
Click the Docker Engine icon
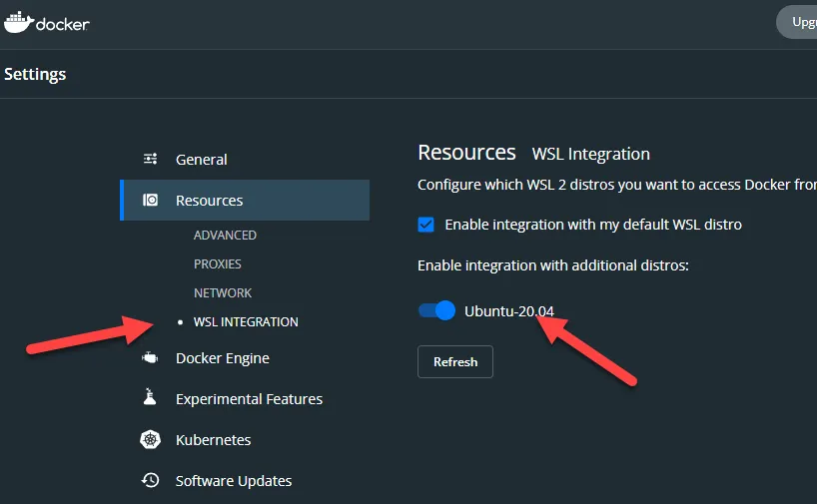tap(151, 358)
